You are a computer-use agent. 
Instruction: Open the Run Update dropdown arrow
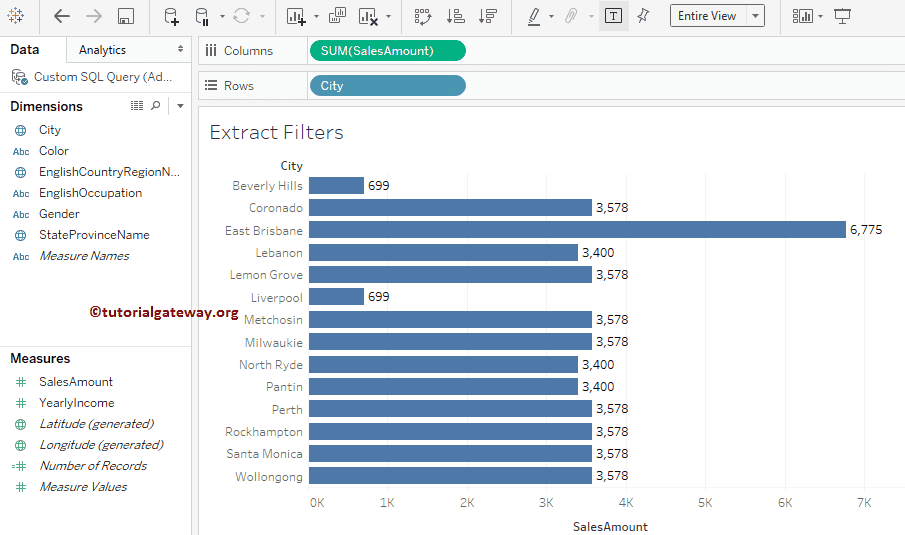pos(263,17)
